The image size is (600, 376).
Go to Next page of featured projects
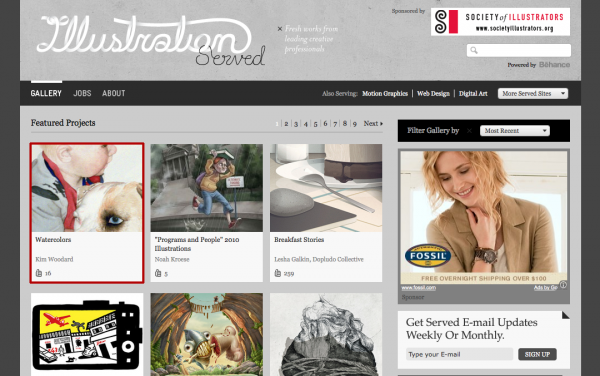click(373, 124)
